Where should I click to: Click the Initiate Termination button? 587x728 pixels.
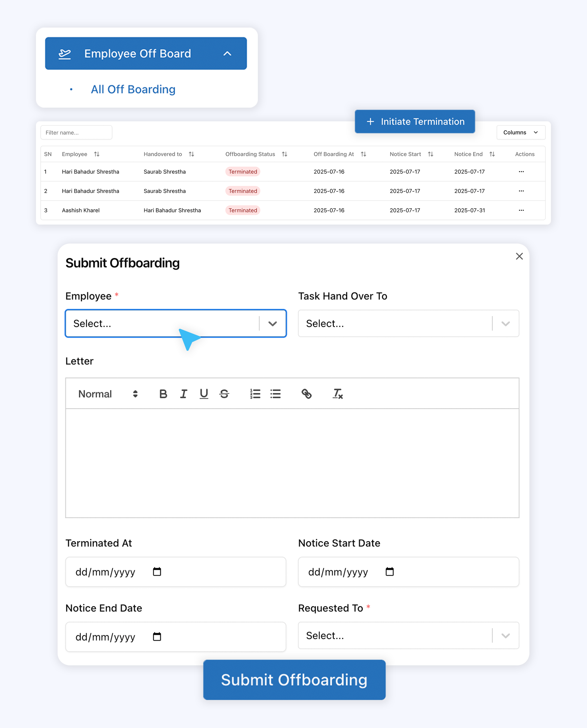coord(415,121)
